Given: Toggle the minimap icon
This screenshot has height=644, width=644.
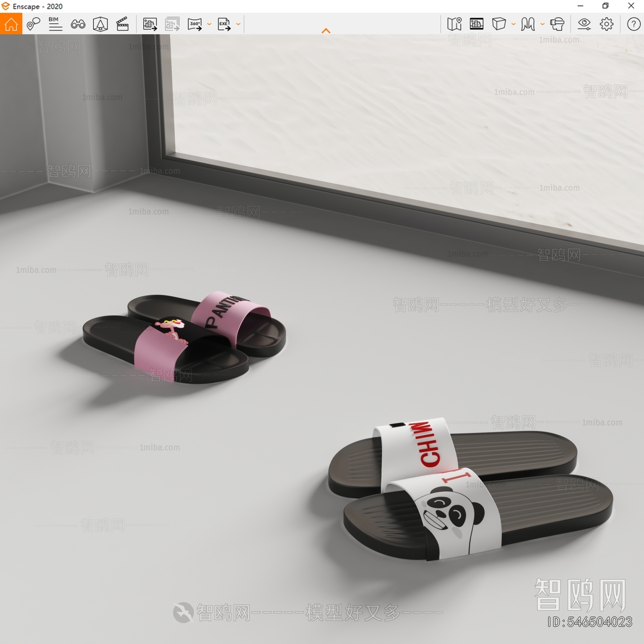Looking at the screenshot, I should tap(454, 24).
